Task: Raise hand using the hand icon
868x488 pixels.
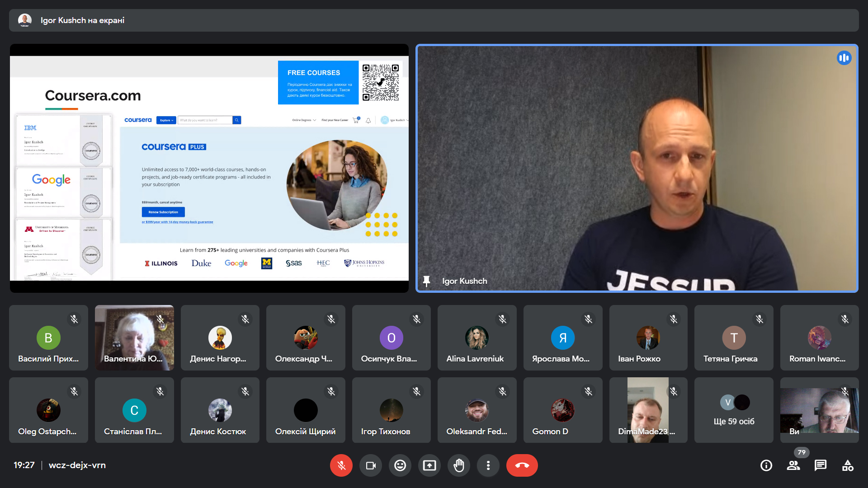Action: pos(459,465)
